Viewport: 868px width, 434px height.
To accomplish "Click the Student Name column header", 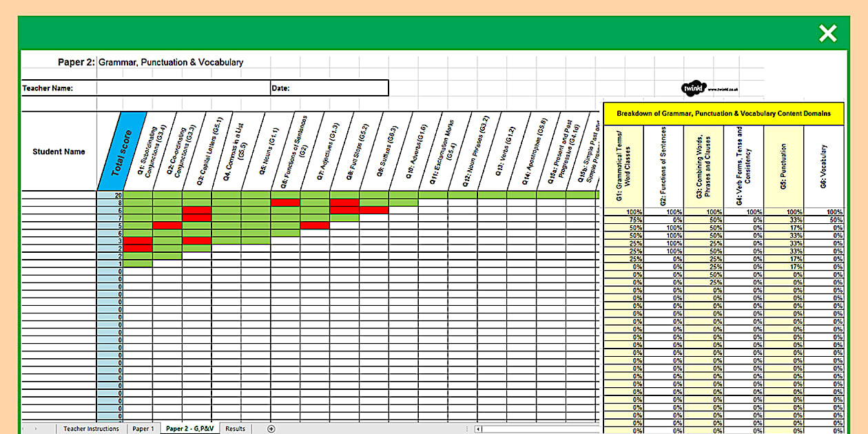I will (59, 152).
